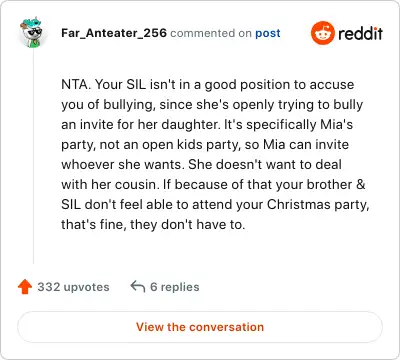Click the 6 replies label
Viewport: 400px width, 360px height.
(175, 287)
